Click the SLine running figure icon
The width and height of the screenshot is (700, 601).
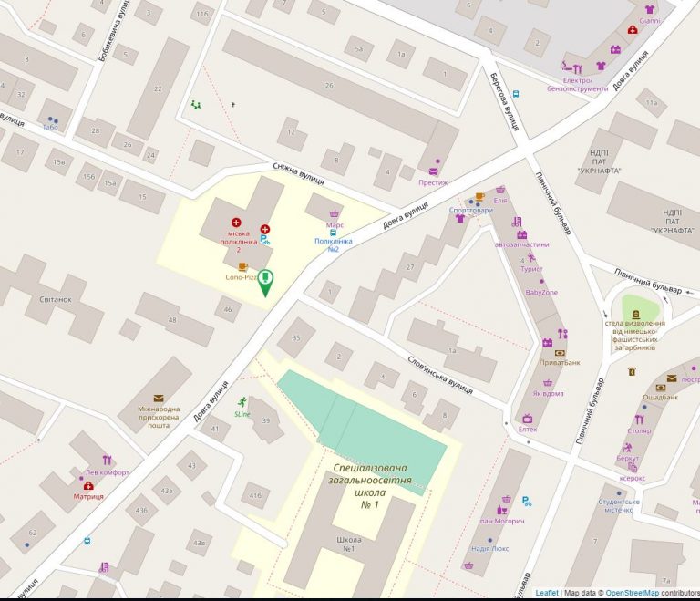coord(242,402)
